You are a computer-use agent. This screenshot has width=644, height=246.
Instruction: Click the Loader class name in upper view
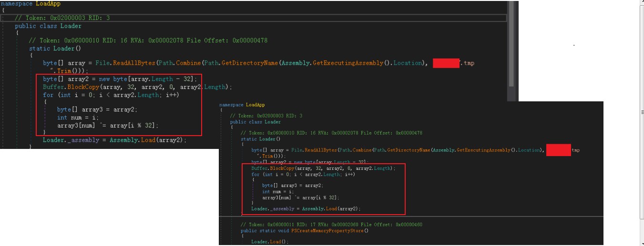click(x=71, y=26)
